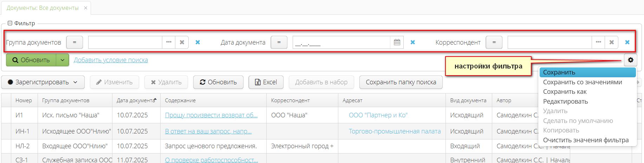This screenshot has width=644, height=163.
Task: Select 'Удалить' in filter settings menu
Action: click(x=588, y=111)
